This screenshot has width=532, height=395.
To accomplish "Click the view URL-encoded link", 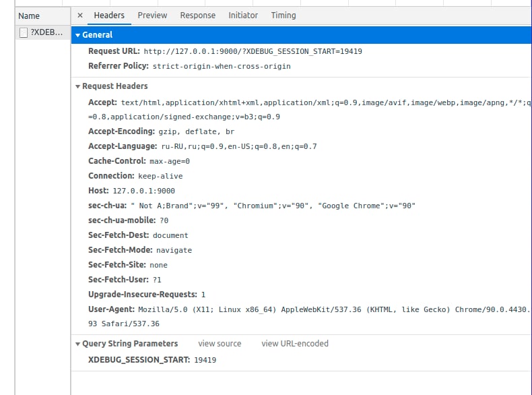I will coord(295,344).
